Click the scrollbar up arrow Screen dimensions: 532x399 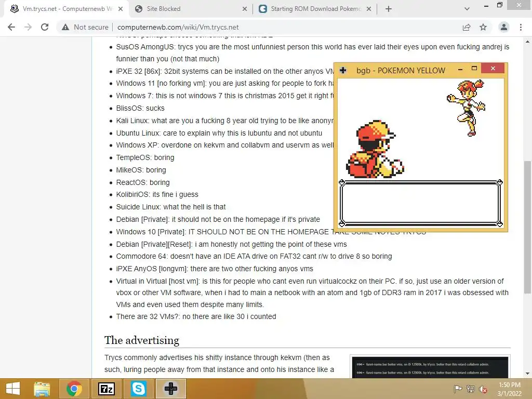527,42
